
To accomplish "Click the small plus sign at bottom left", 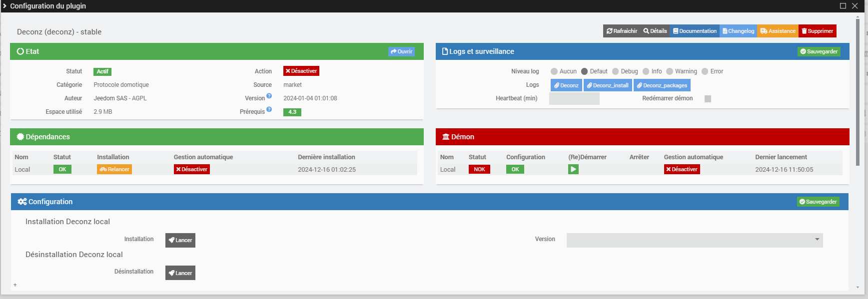I will 15,285.
